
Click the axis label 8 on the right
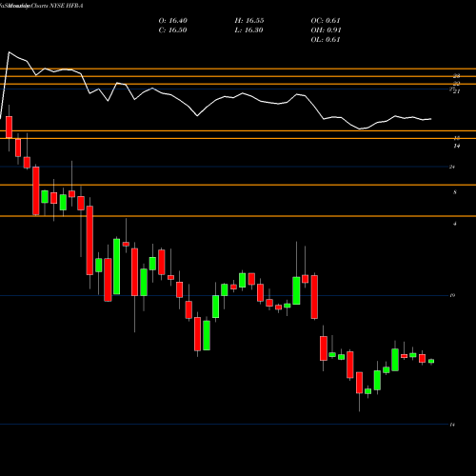point(455,192)
